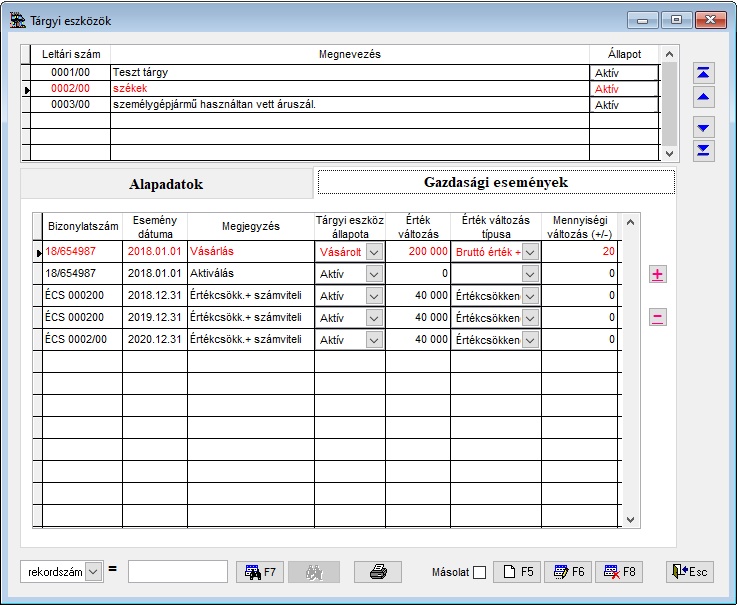
Task: Click the F7 search binoculars button
Action: [259, 572]
